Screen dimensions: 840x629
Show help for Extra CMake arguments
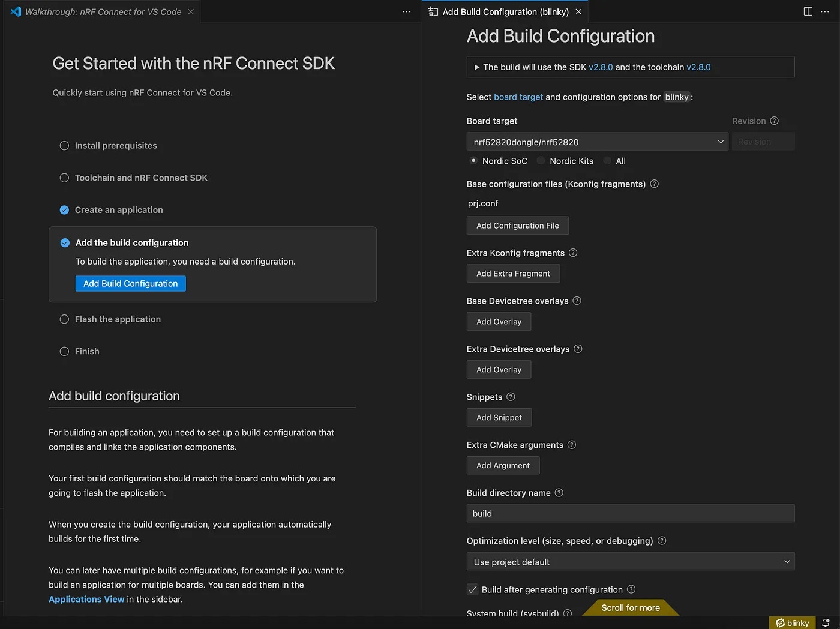pyautogui.click(x=572, y=445)
